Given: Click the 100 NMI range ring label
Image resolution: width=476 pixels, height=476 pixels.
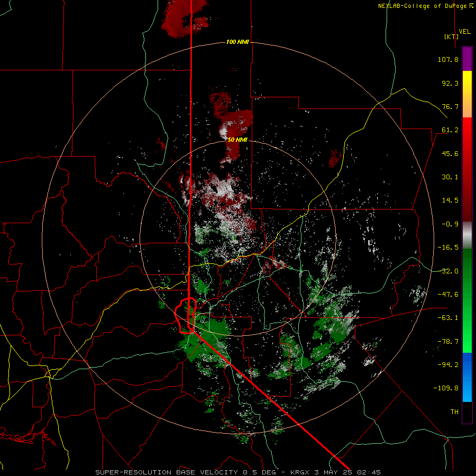Looking at the screenshot, I should (x=237, y=42).
